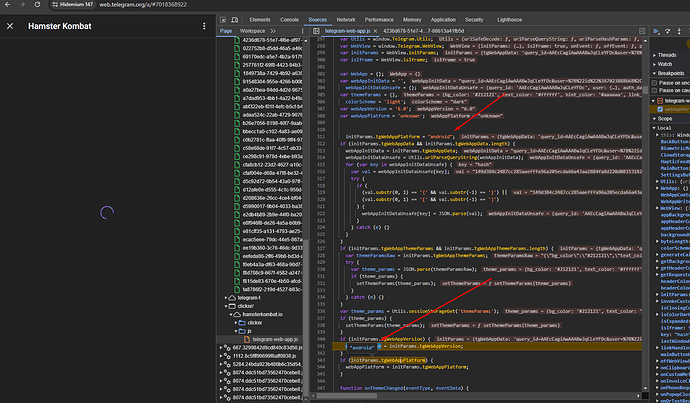This screenshot has width=690, height=403.
Task: Toggle the device toolbar icon
Action: tap(235, 20)
